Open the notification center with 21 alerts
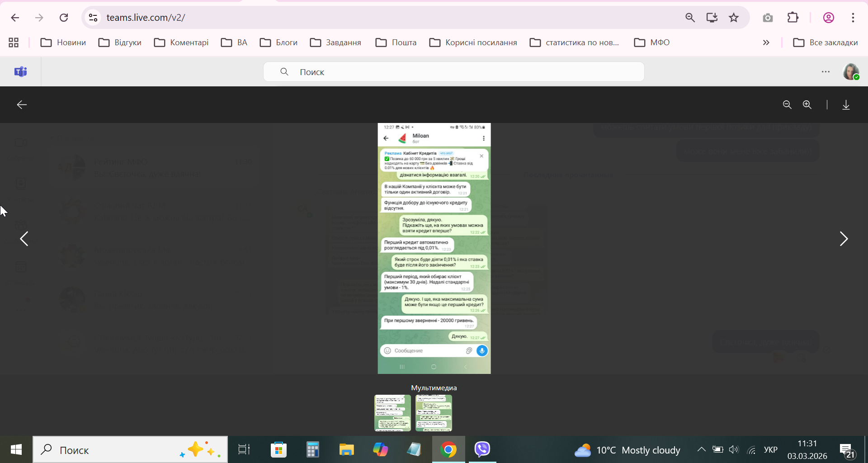The width and height of the screenshot is (868, 463). coord(847,450)
